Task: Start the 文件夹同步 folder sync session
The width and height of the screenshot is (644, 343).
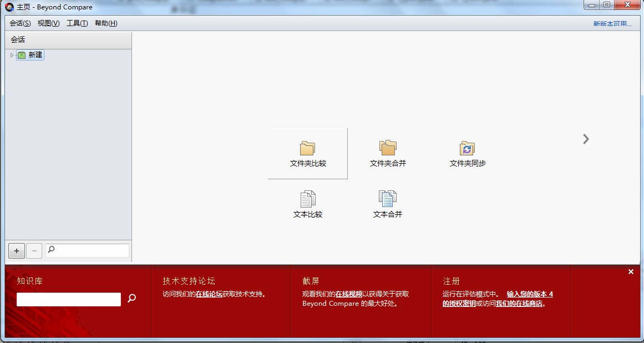Action: click(468, 154)
